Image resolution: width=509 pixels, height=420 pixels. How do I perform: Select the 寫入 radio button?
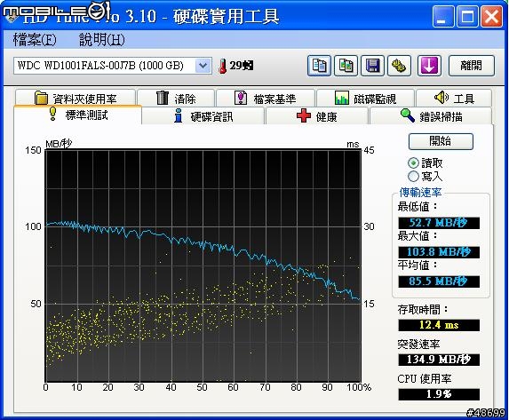(x=413, y=176)
